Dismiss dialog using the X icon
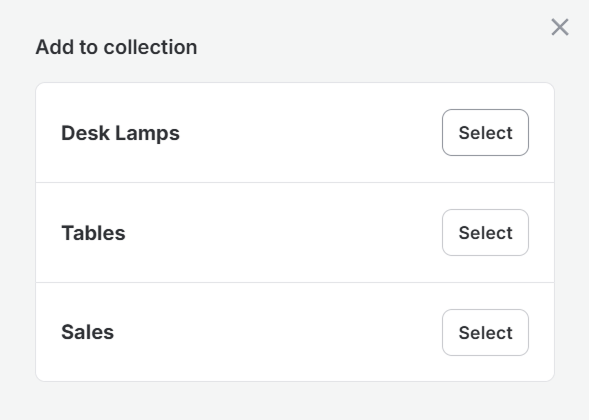The width and height of the screenshot is (589, 420). click(560, 27)
